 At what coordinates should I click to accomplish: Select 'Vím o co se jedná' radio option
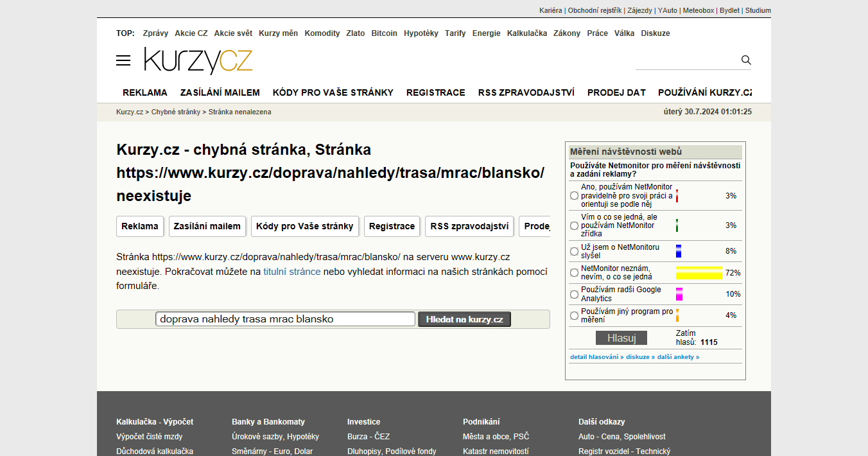tap(574, 225)
